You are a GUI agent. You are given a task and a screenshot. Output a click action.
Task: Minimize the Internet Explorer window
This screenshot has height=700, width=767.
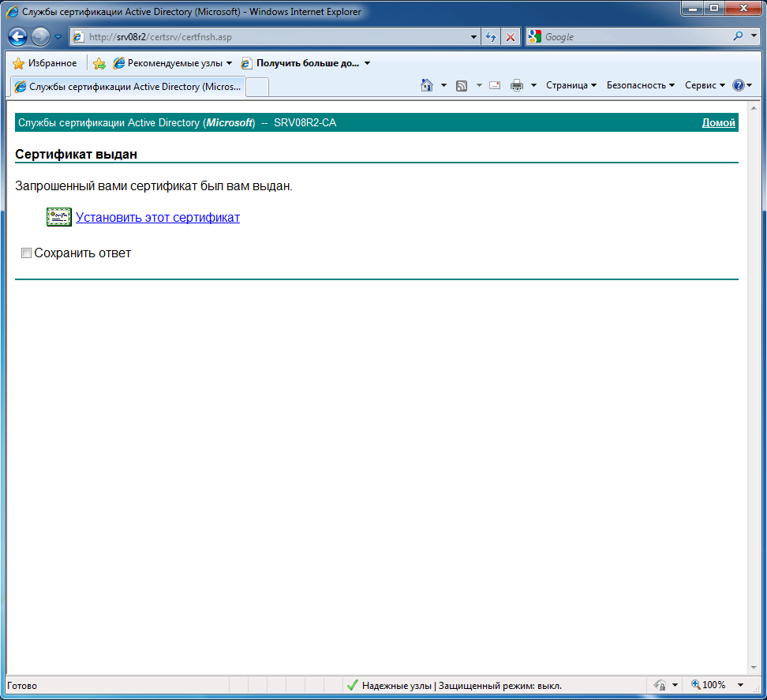(x=693, y=8)
